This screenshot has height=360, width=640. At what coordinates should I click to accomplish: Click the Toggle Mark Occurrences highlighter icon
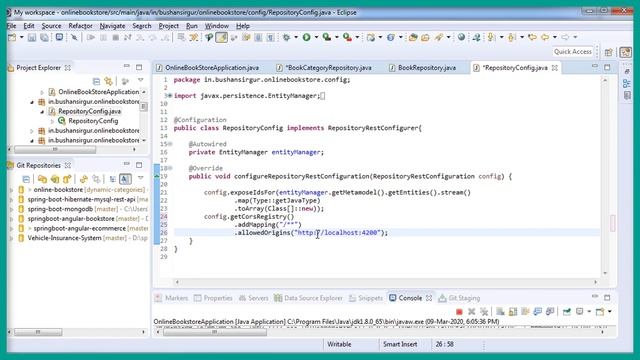tap(221, 38)
